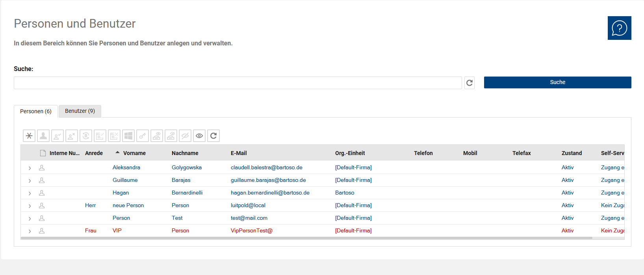The image size is (644, 275).
Task: Sort table by Org.-Einheit column
Action: tap(350, 153)
